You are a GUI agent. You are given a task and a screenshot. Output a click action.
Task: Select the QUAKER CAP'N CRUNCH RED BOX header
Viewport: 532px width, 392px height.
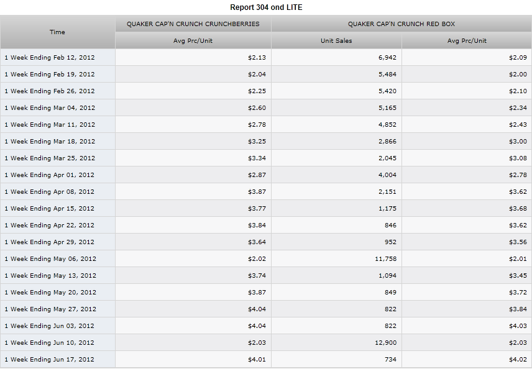tap(401, 24)
